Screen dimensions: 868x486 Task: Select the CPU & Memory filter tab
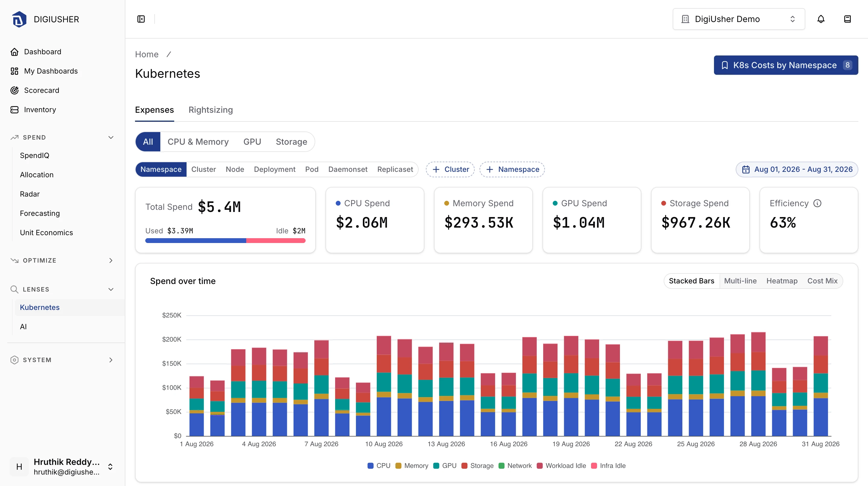tap(198, 142)
